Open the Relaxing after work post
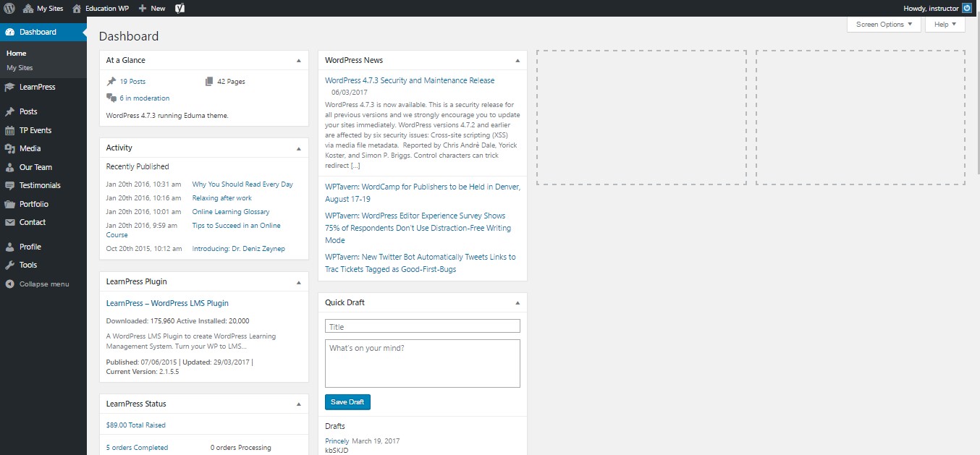 [222, 198]
